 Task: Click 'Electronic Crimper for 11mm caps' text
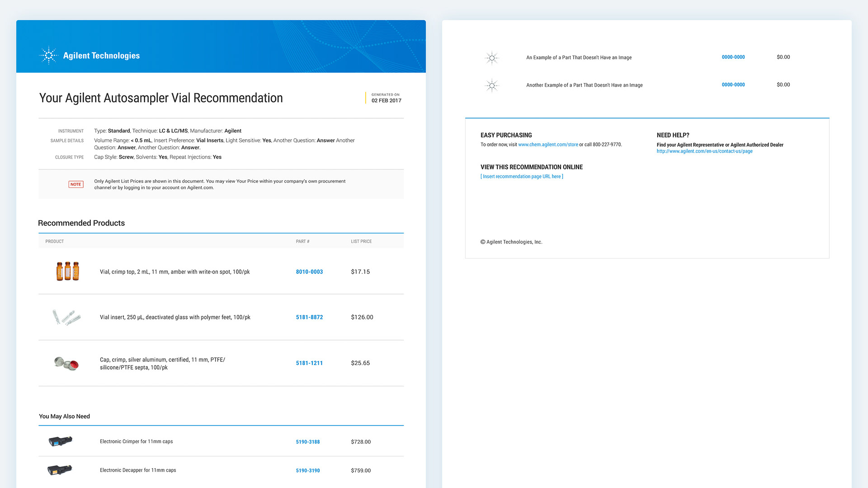[x=136, y=442]
